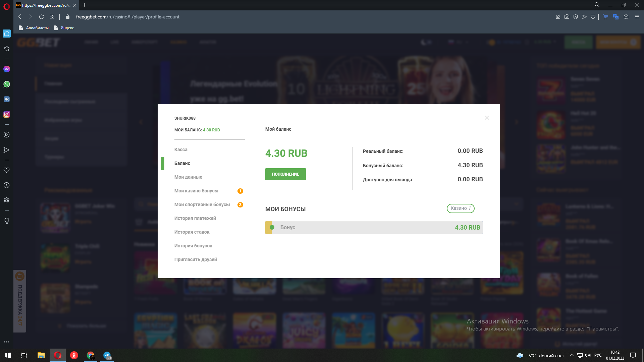Open Telegram from the taskbar
644x362 pixels.
pos(107,355)
